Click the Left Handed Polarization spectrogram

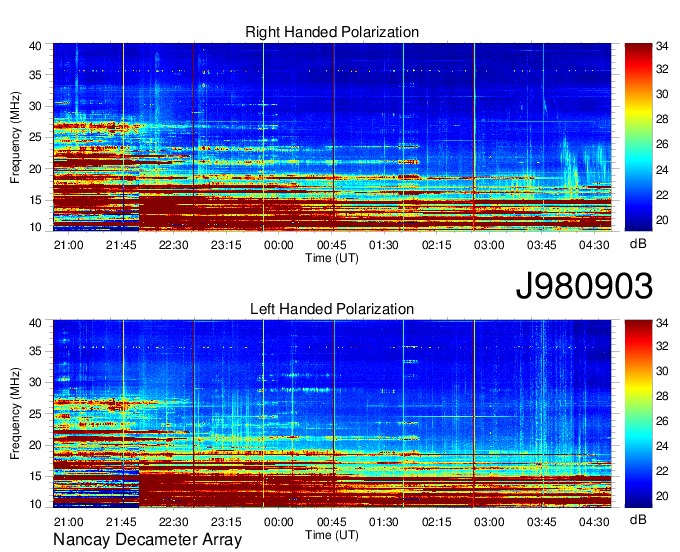click(332, 413)
